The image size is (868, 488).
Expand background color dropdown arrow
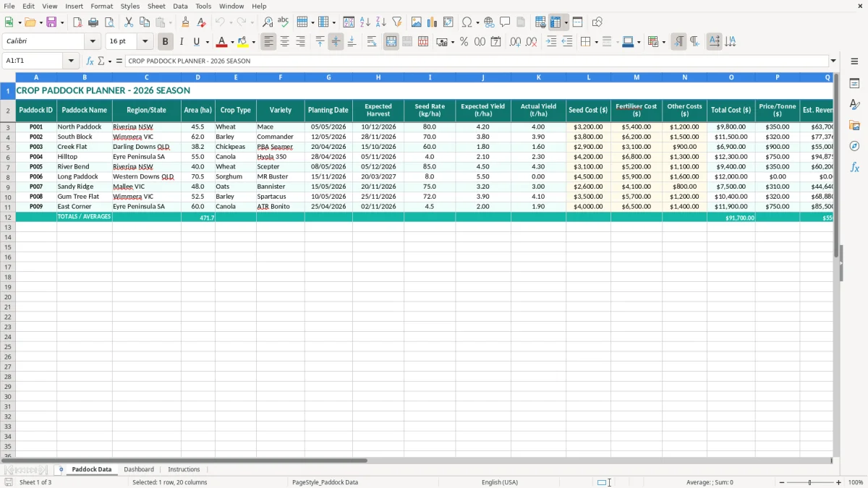click(x=253, y=42)
